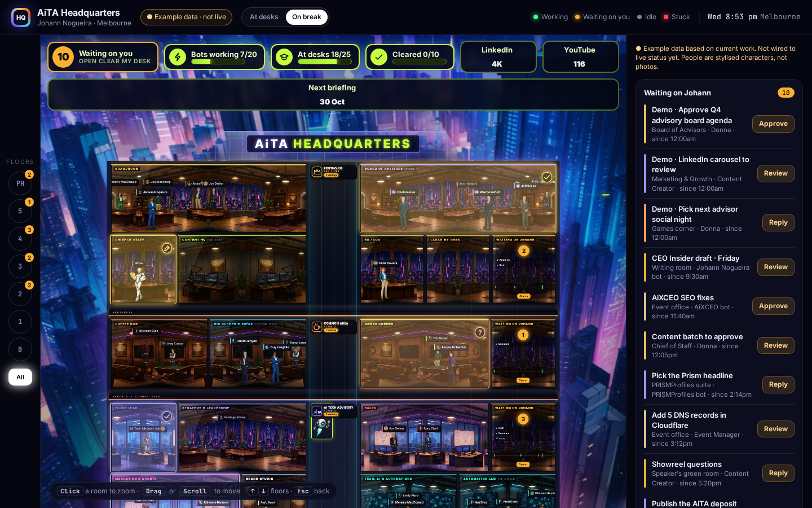Click the lightning icon beside Bots working
This screenshot has height=508, width=812.
point(178,57)
